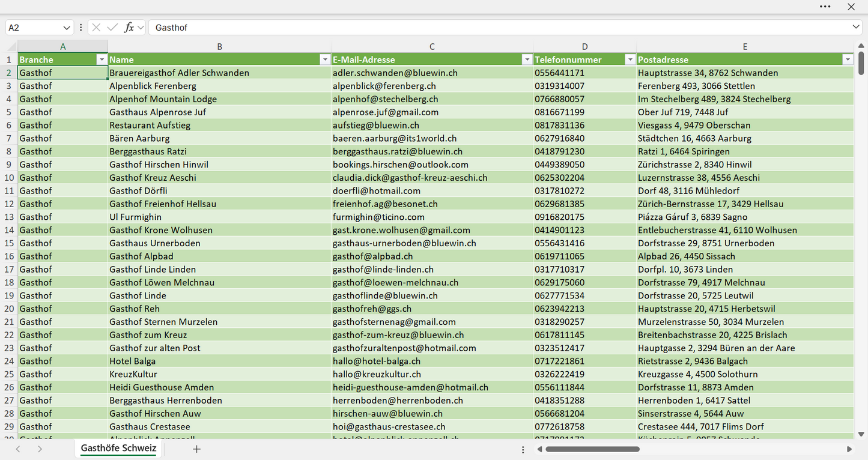The height and width of the screenshot is (460, 868).
Task: Select column E header
Action: pyautogui.click(x=745, y=46)
